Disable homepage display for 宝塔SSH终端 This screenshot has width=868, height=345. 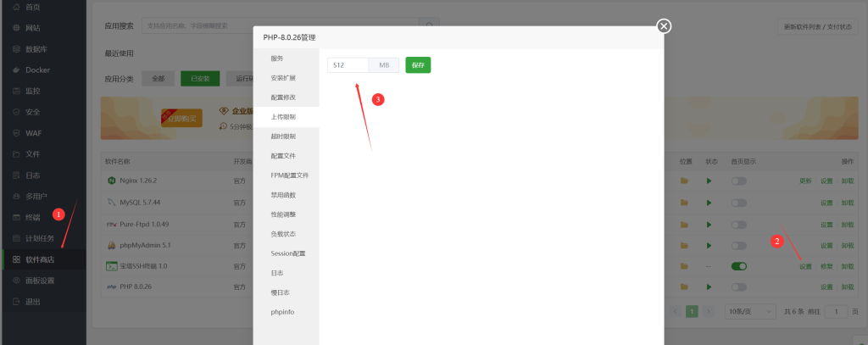point(739,266)
